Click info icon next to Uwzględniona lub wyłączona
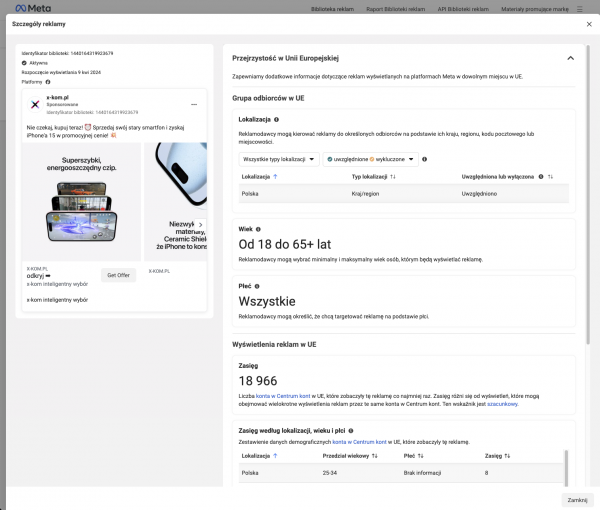 tap(541, 176)
